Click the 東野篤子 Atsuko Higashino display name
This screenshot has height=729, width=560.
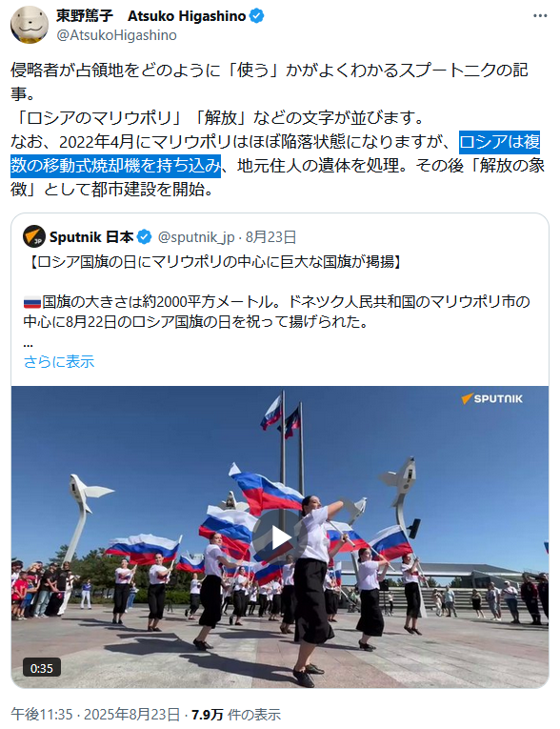151,16
